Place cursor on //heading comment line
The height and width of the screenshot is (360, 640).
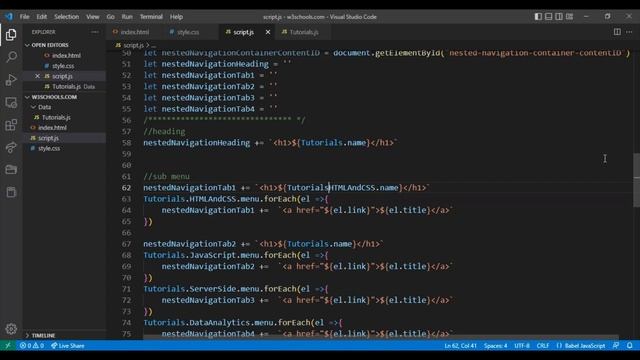pos(164,131)
